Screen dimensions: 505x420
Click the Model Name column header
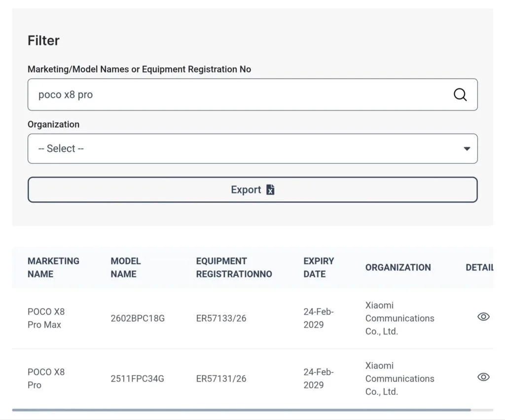(x=125, y=267)
